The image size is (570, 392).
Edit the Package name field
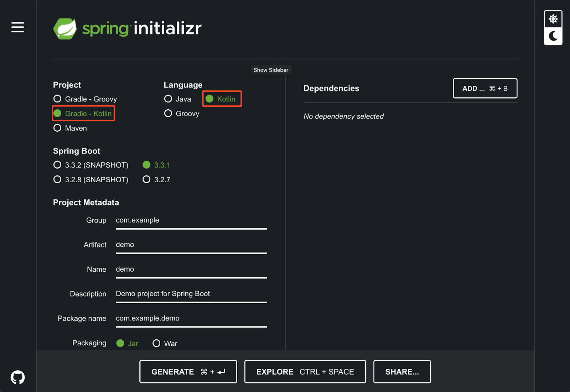coord(191,319)
